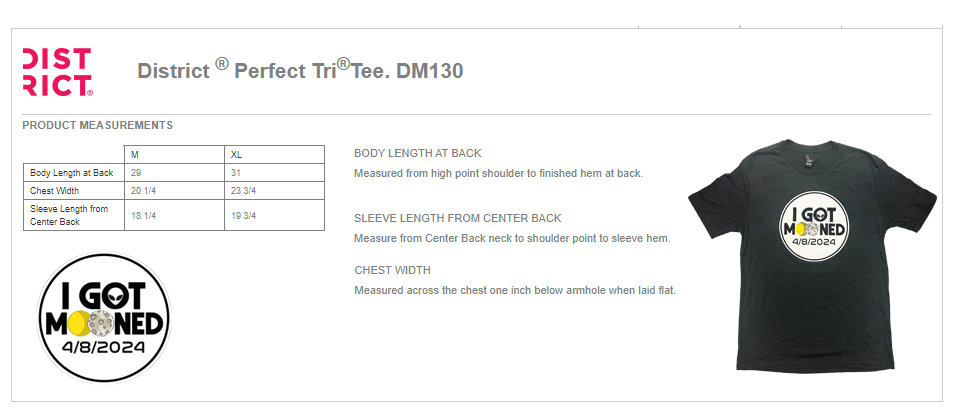Click the mooned graphic printed on the shirt
The height and width of the screenshot is (412, 953).
[x=813, y=226]
